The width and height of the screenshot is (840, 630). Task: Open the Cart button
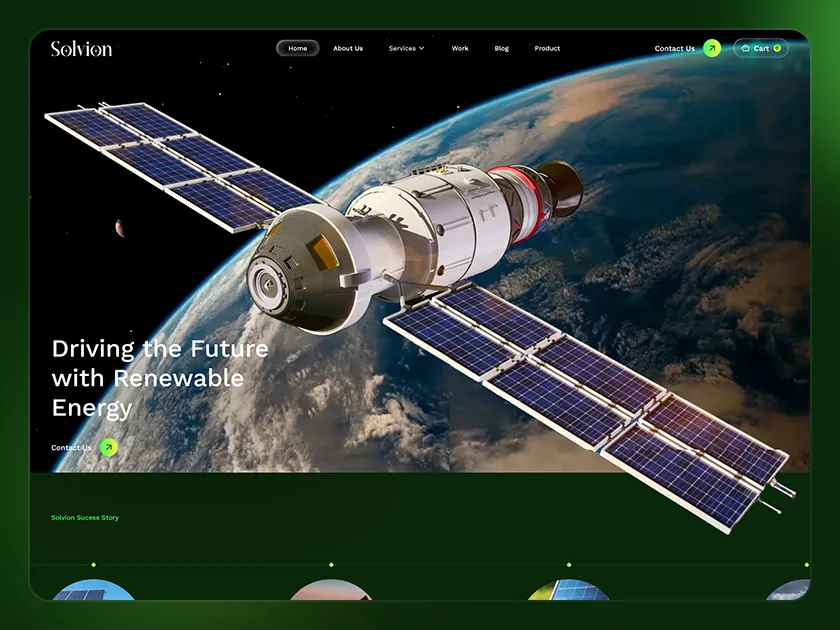tap(761, 48)
